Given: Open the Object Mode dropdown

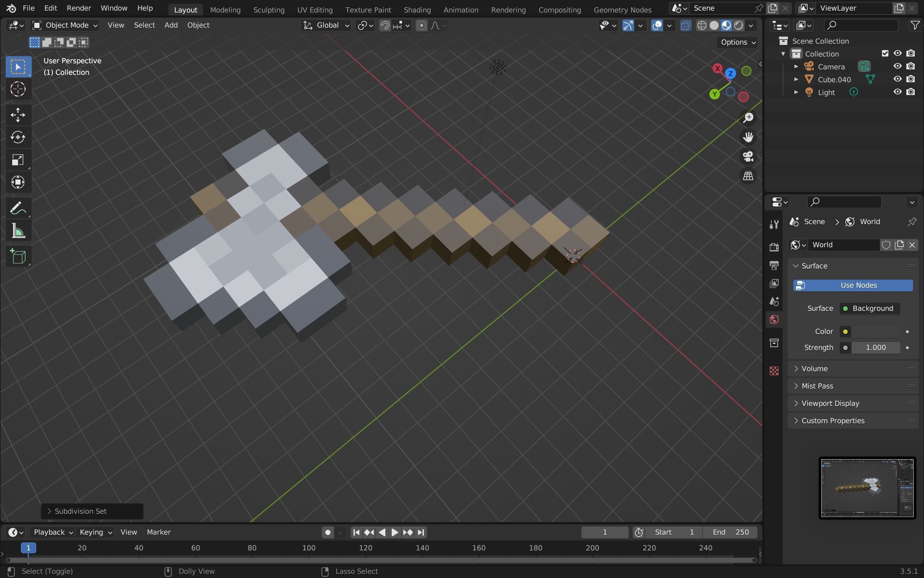Looking at the screenshot, I should coord(64,25).
